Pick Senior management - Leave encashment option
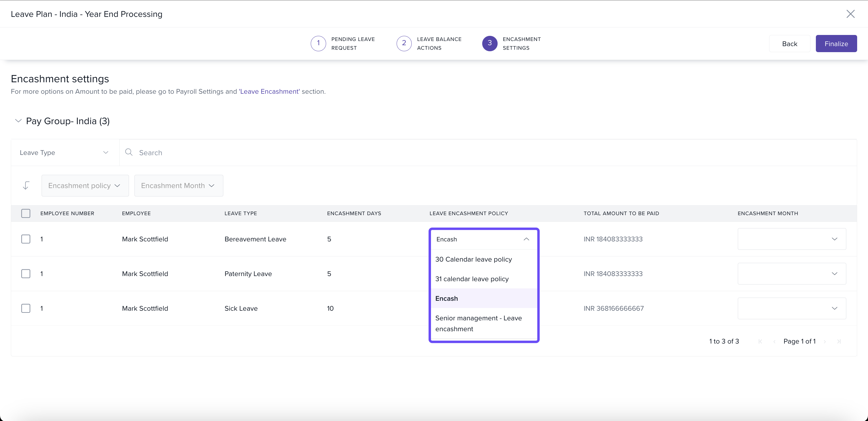Screen dimensions: 868x421 478,323
